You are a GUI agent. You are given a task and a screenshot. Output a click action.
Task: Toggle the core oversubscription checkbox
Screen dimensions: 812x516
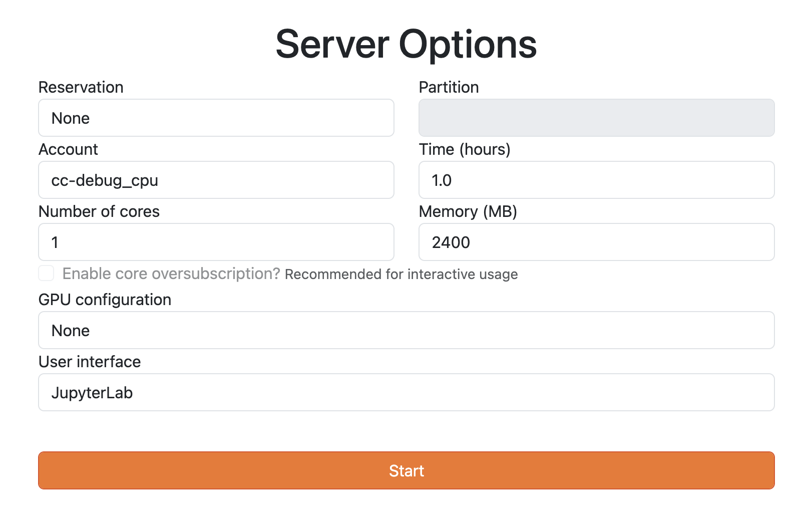point(46,273)
